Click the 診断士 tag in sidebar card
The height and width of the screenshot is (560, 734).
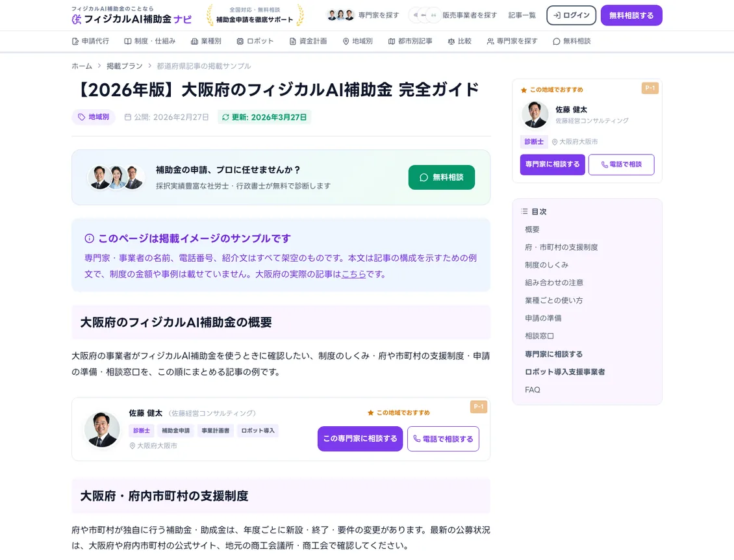[x=534, y=142]
